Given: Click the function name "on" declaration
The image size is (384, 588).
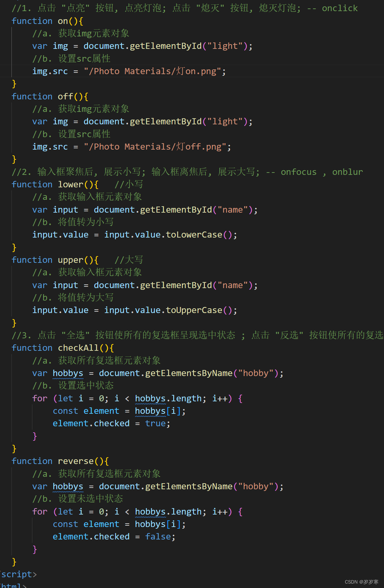Looking at the screenshot, I should pyautogui.click(x=63, y=21).
